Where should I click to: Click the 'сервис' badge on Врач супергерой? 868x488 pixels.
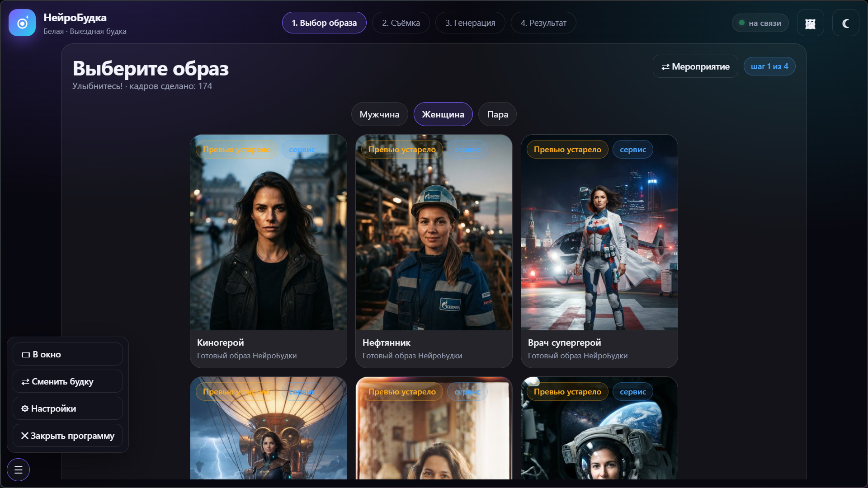pos(632,150)
